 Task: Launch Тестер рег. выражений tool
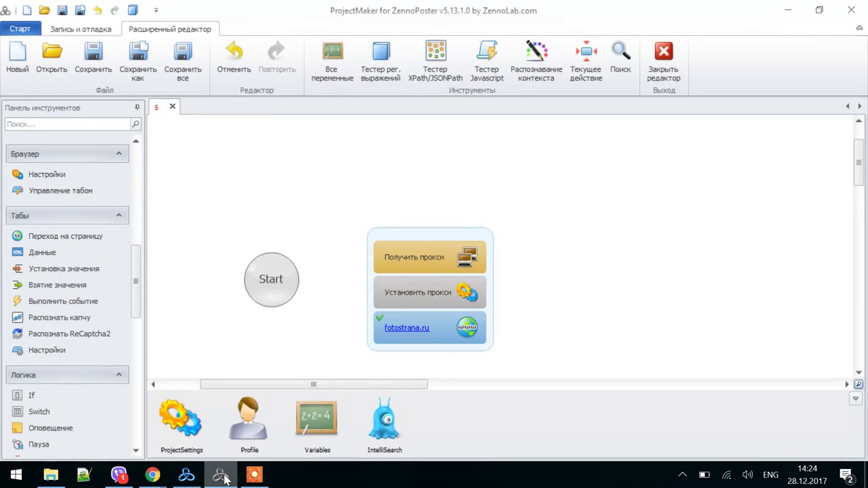(380, 62)
